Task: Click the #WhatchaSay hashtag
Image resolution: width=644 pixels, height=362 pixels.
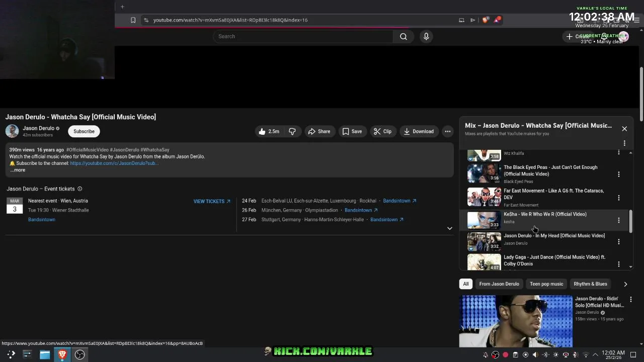Action: pos(155,150)
